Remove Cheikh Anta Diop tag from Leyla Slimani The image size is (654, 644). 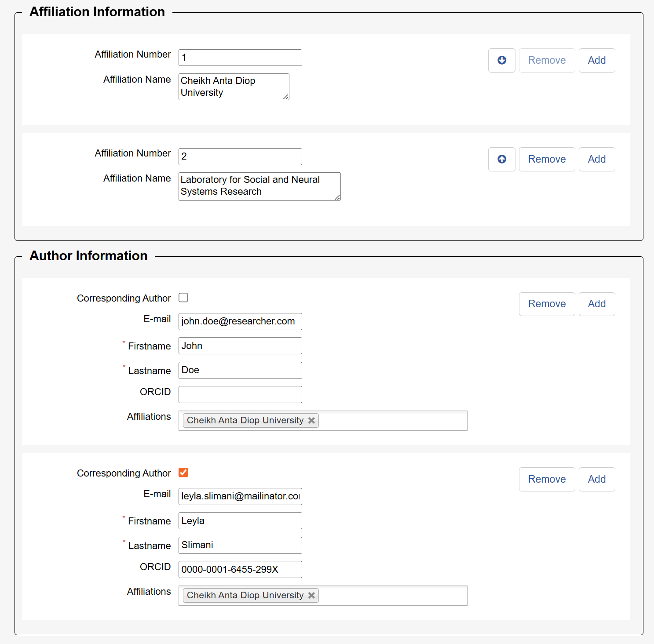[x=311, y=595]
